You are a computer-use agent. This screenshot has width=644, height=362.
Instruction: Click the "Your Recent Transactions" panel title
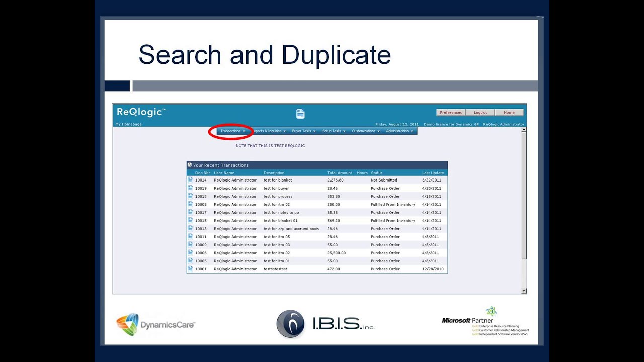pyautogui.click(x=221, y=165)
